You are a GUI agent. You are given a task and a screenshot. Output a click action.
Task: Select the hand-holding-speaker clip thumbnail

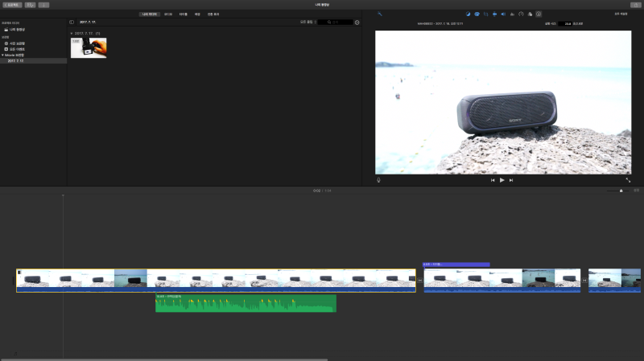pyautogui.click(x=89, y=48)
